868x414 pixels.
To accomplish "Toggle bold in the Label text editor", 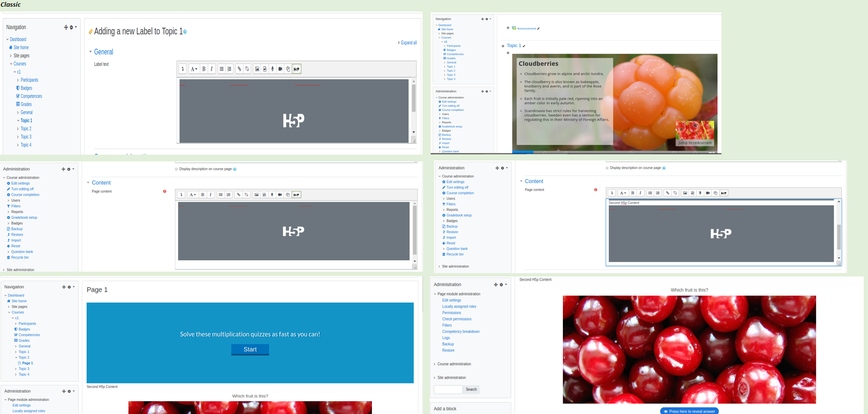I will (x=204, y=69).
